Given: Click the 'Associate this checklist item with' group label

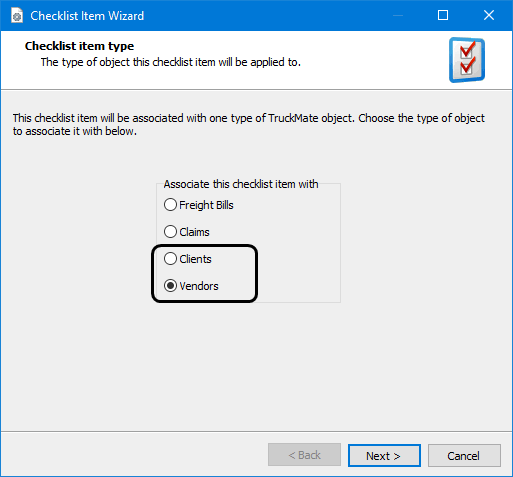Looking at the screenshot, I should coord(241,184).
